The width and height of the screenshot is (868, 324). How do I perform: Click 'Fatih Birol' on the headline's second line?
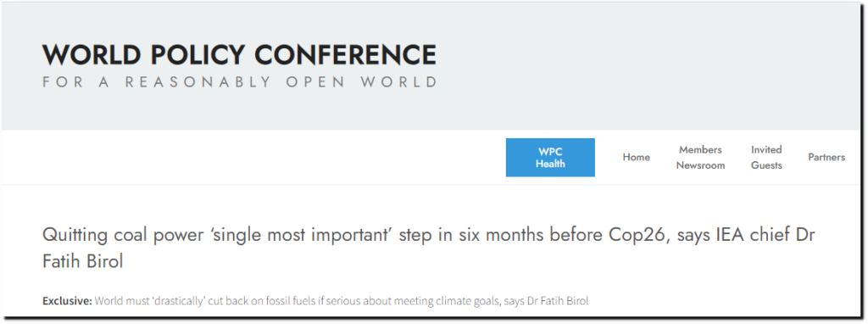coord(82,261)
